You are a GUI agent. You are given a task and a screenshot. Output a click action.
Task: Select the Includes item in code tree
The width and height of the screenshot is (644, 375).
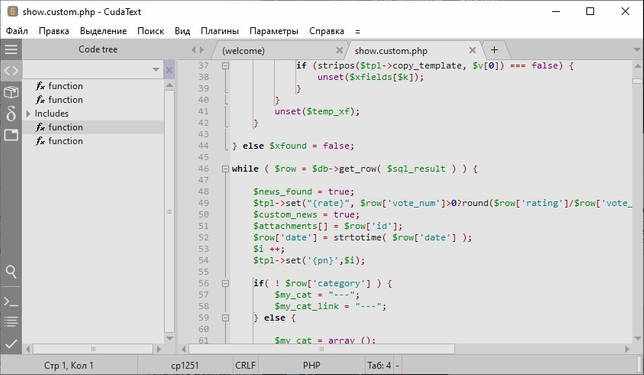click(51, 113)
